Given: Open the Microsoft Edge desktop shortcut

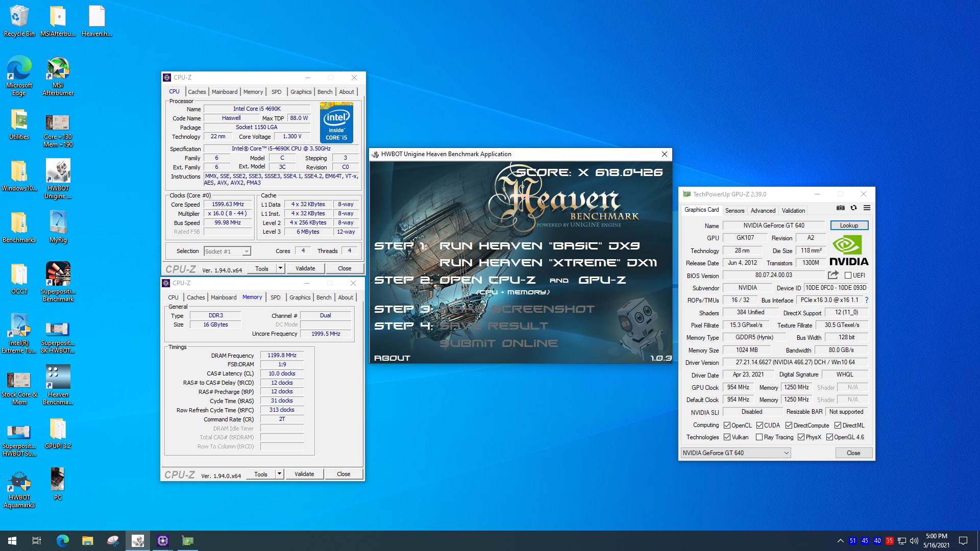Looking at the screenshot, I should pyautogui.click(x=19, y=76).
